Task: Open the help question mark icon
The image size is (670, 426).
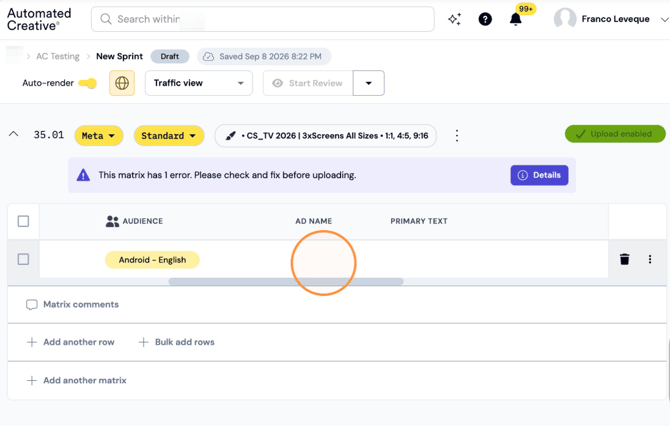Action: [x=485, y=19]
